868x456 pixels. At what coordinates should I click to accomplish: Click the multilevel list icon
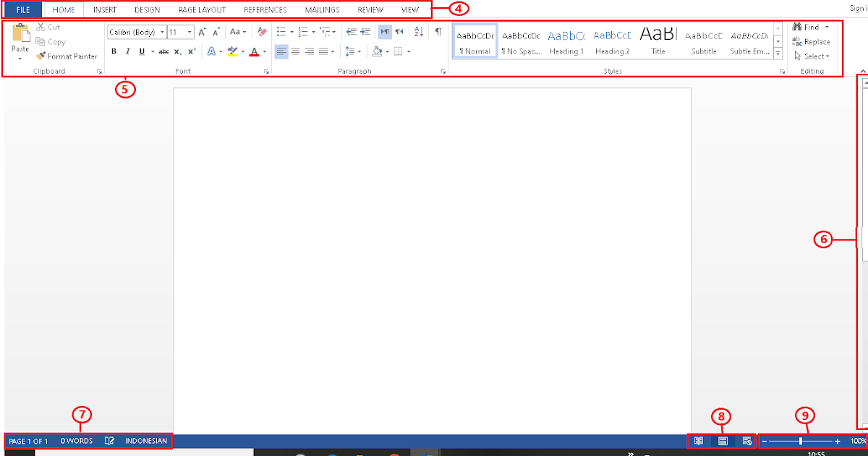[325, 32]
